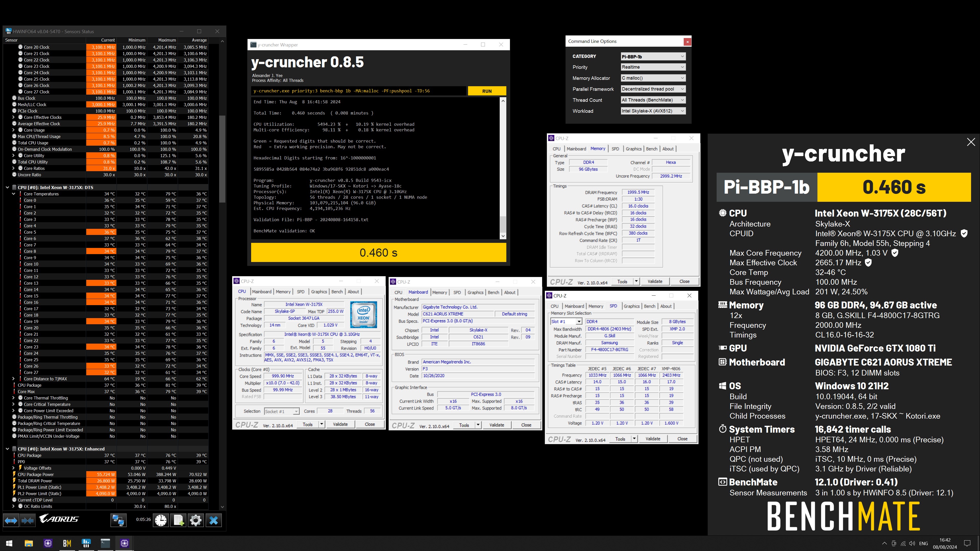
Task: Open Bench tab in CPU-Z processor window
Action: (337, 292)
